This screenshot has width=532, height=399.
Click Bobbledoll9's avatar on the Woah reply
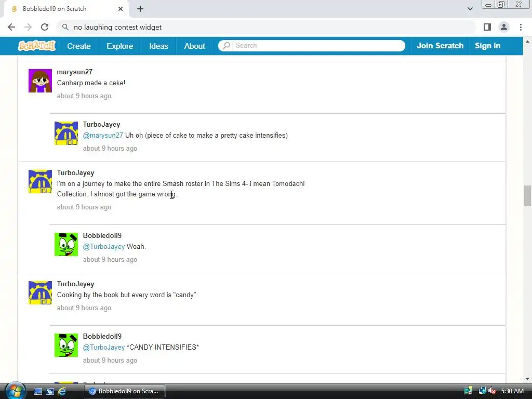(66, 244)
